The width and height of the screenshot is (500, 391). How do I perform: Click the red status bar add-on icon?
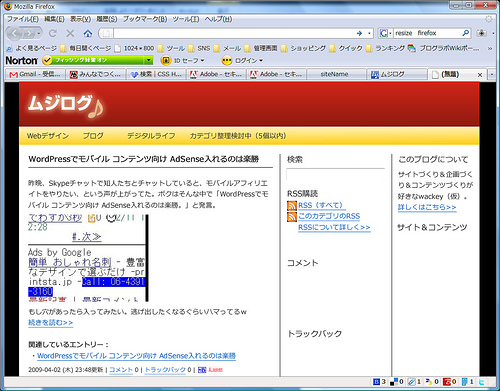pos(446,382)
